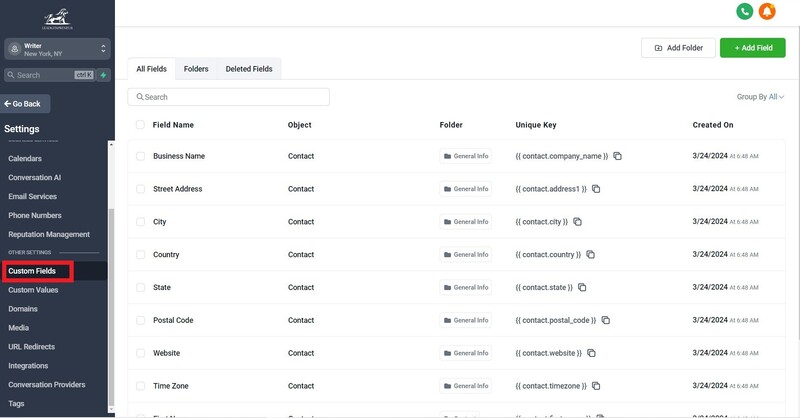Click the green phone call icon
This screenshot has height=418, width=800.
[x=744, y=11]
